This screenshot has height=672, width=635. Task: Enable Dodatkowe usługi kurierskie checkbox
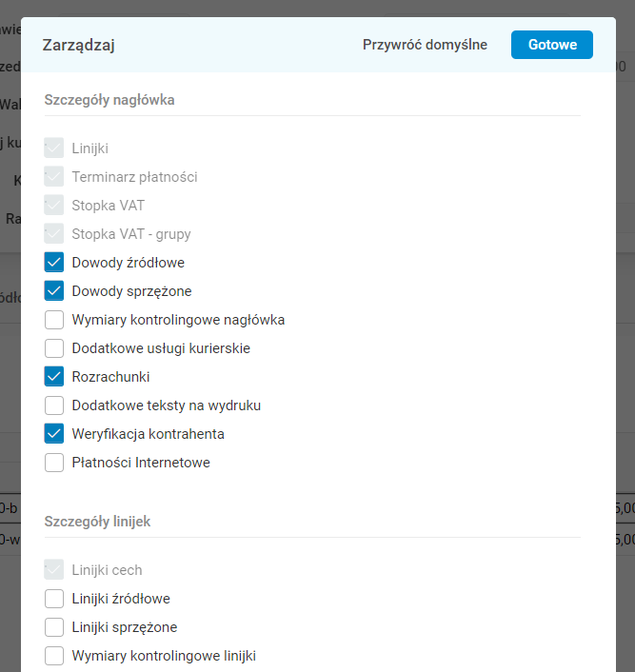54,348
